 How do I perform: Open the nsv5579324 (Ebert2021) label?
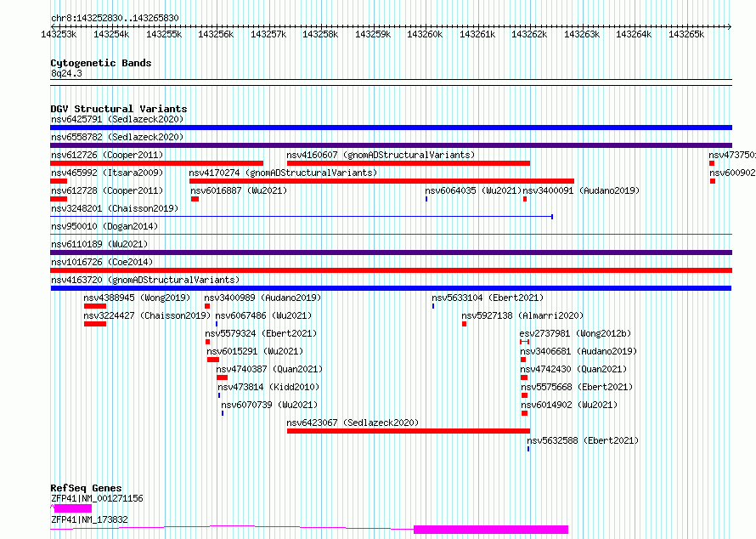261,333
